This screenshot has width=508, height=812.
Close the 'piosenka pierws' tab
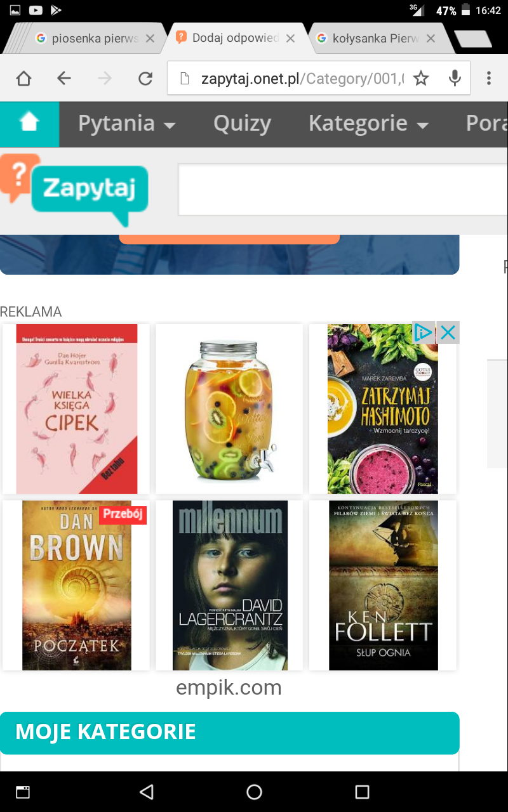(150, 39)
